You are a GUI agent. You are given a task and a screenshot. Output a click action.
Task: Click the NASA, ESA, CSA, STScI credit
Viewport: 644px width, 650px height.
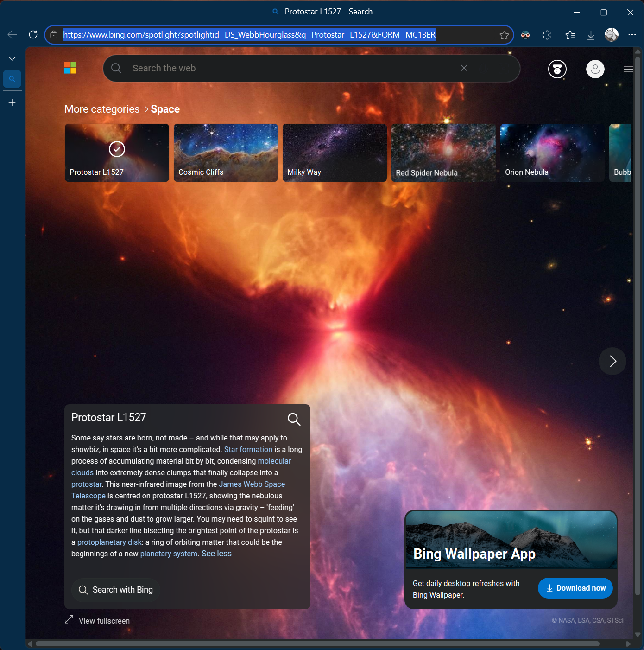pyautogui.click(x=587, y=620)
